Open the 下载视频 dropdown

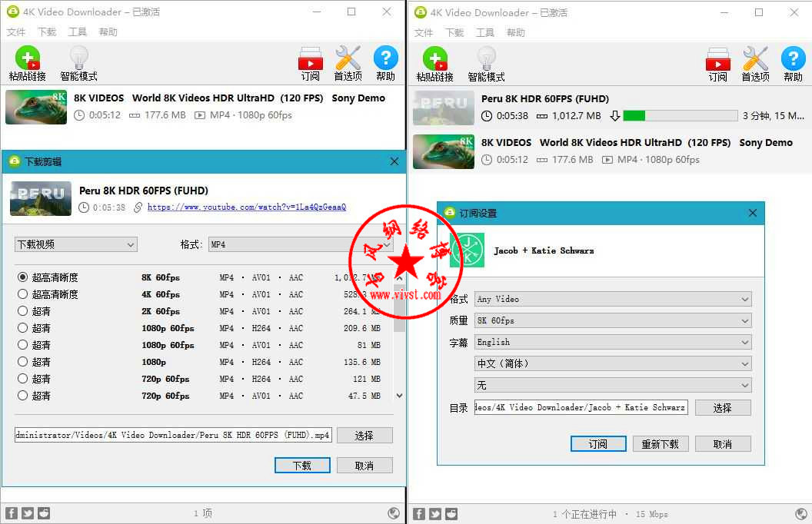pyautogui.click(x=75, y=244)
